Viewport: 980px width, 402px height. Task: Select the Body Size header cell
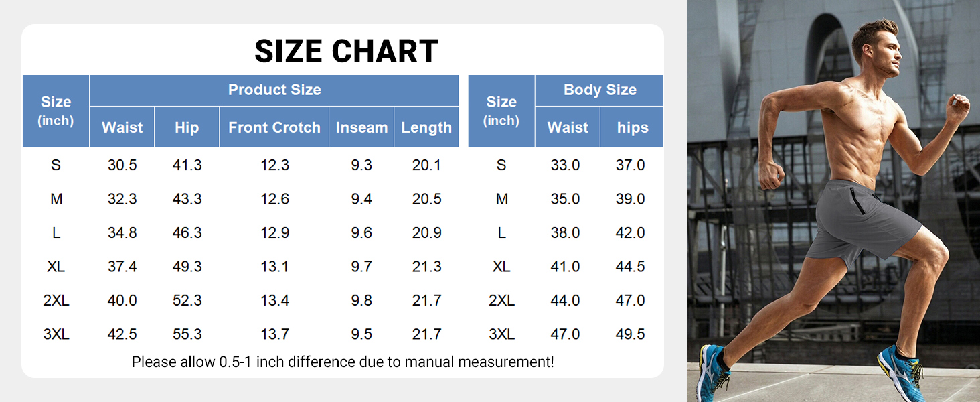coord(600,90)
